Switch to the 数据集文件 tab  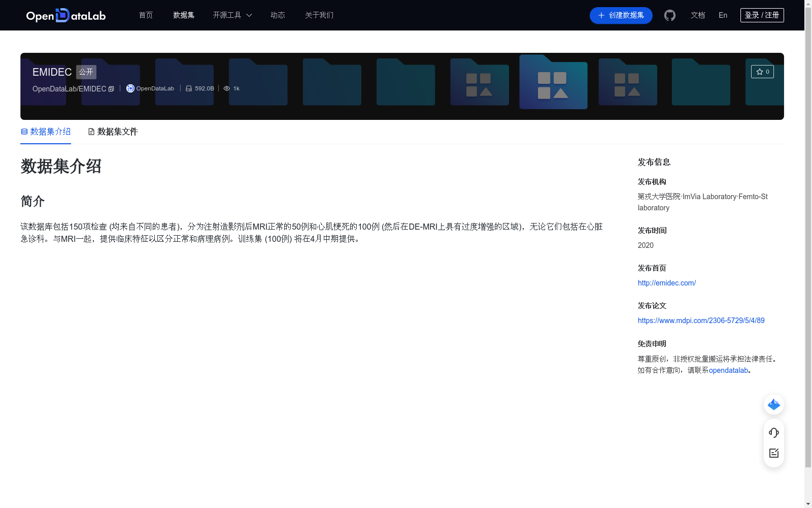pos(113,132)
